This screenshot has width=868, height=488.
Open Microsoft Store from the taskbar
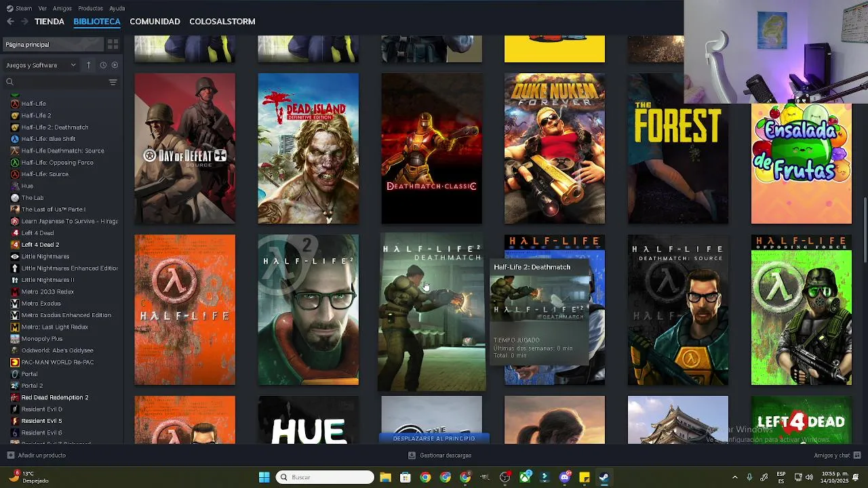[405, 478]
